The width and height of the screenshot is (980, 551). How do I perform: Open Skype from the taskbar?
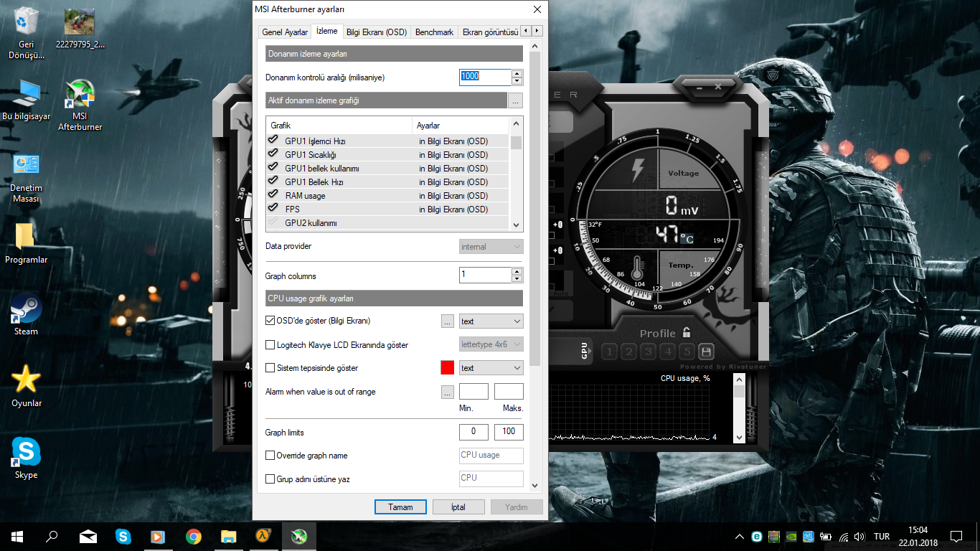pos(123,536)
